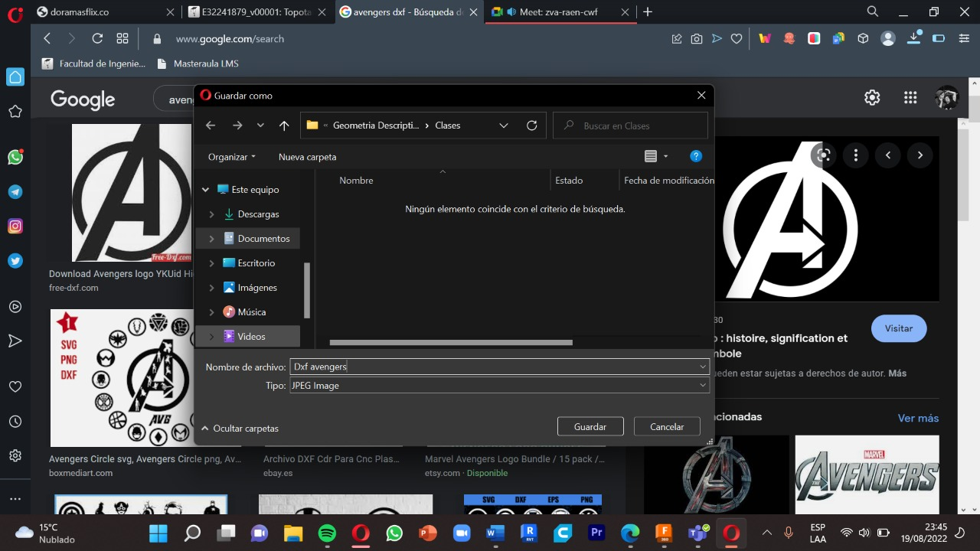
Task: Click Guardar button
Action: 590,427
